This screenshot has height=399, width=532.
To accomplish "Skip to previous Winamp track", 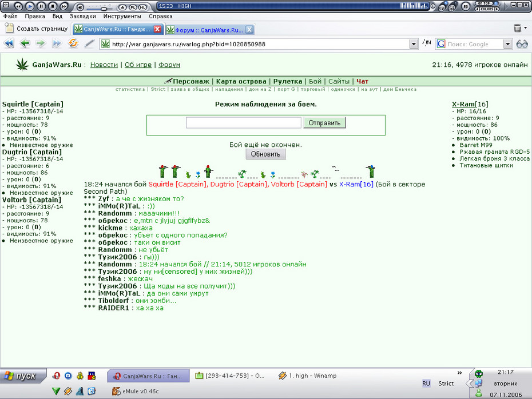I will click(18, 6).
